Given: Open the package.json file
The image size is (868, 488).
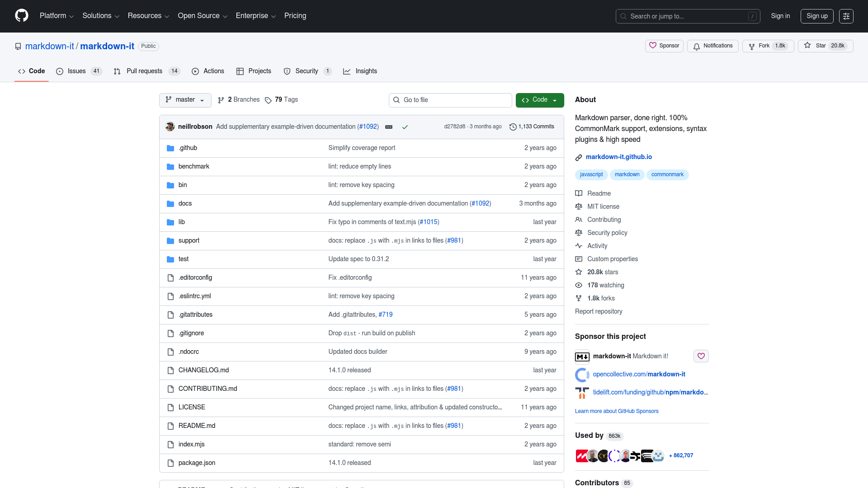Looking at the screenshot, I should 197,463.
